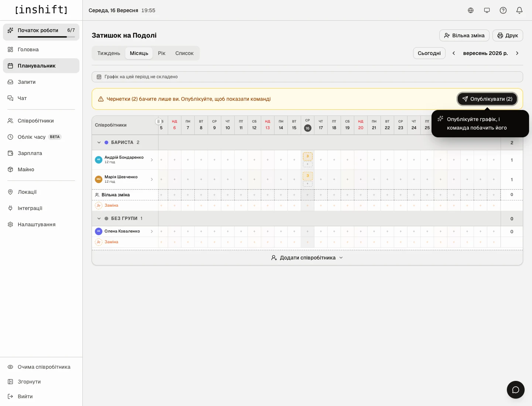
Task: Switch to the Рік tab
Action: 161,53
